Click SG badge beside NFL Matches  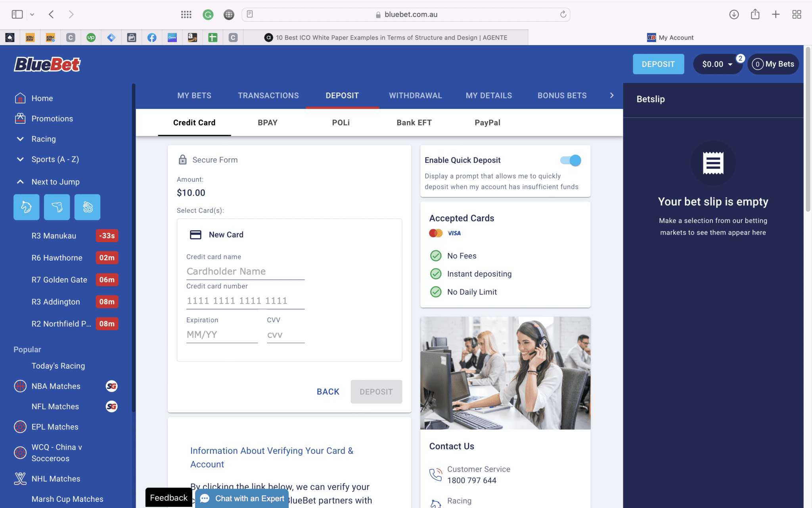click(112, 406)
